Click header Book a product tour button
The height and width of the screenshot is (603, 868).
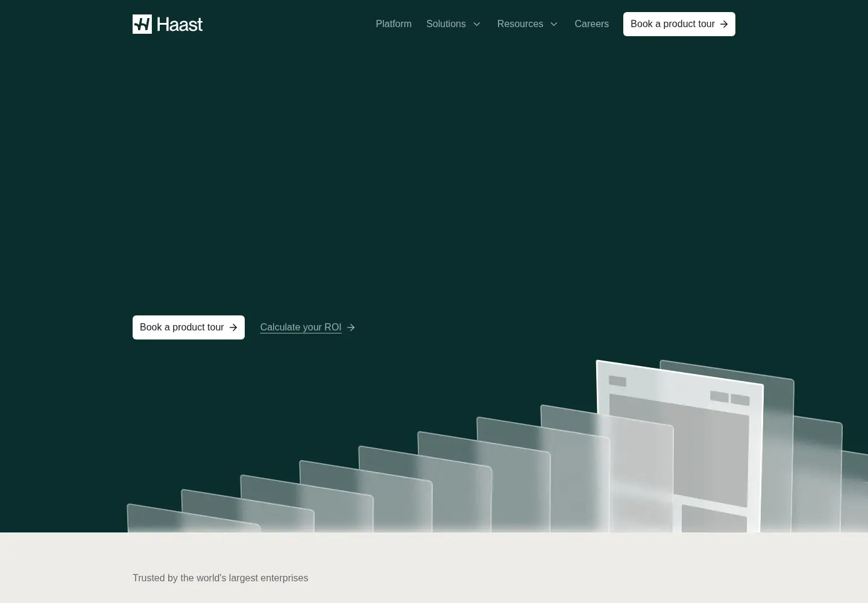(x=679, y=24)
